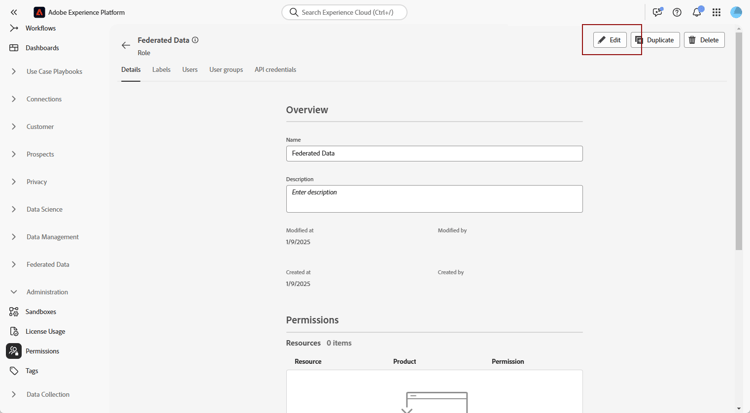Collapse the Administration section
The width and height of the screenshot is (750, 413).
coord(14,292)
